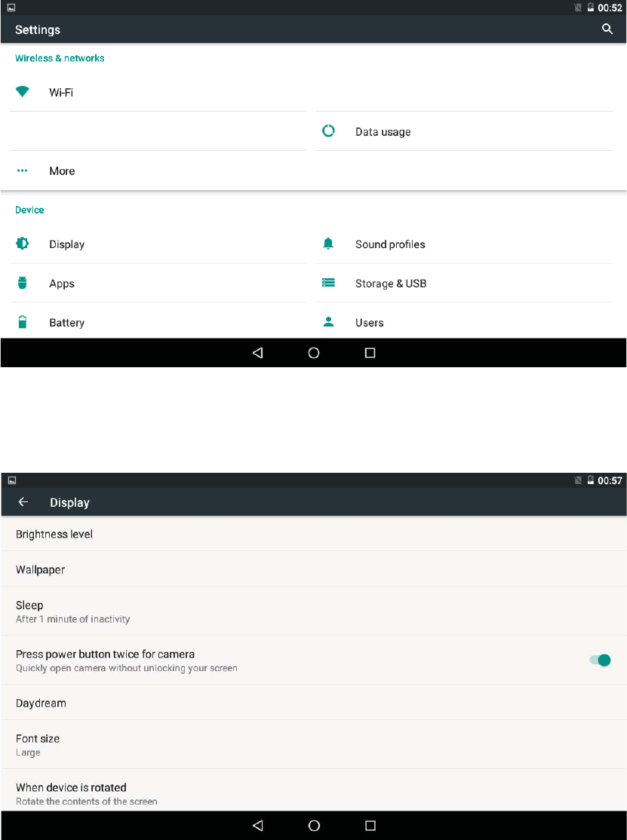
Task: Tap the Data usage circle icon
Action: [x=328, y=130]
